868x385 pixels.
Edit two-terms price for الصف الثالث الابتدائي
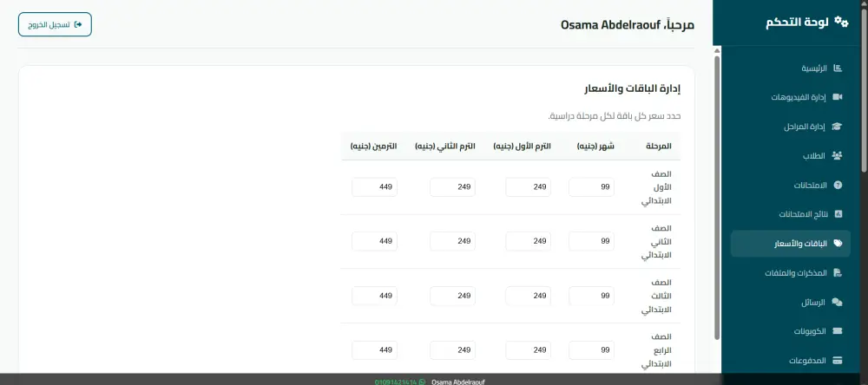pos(374,296)
